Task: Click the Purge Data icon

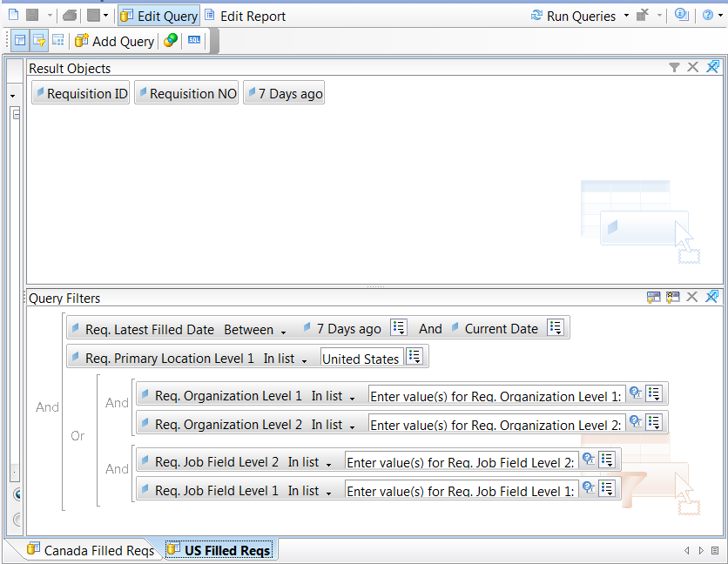Action: pyautogui.click(x=643, y=16)
